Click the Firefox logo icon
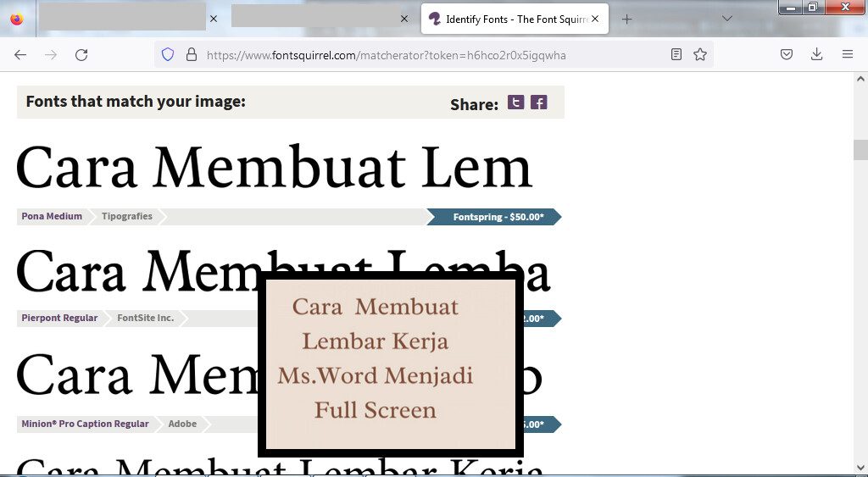 click(x=17, y=19)
